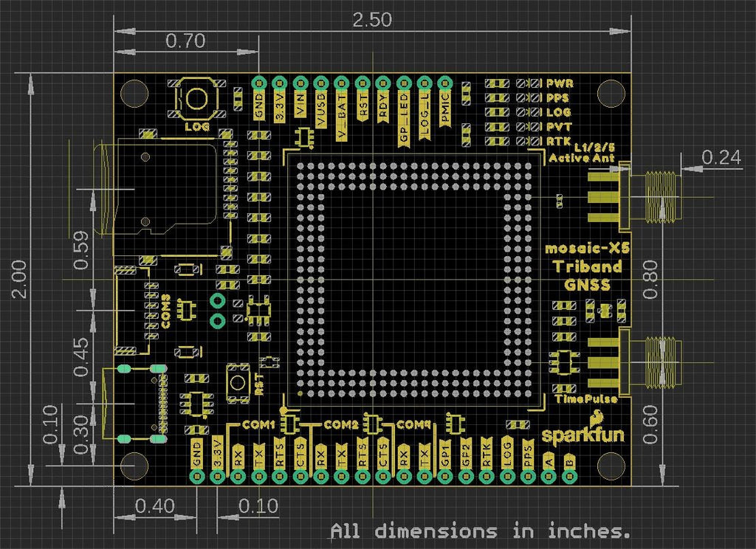Click the Triband silkscreen text

[x=587, y=266]
